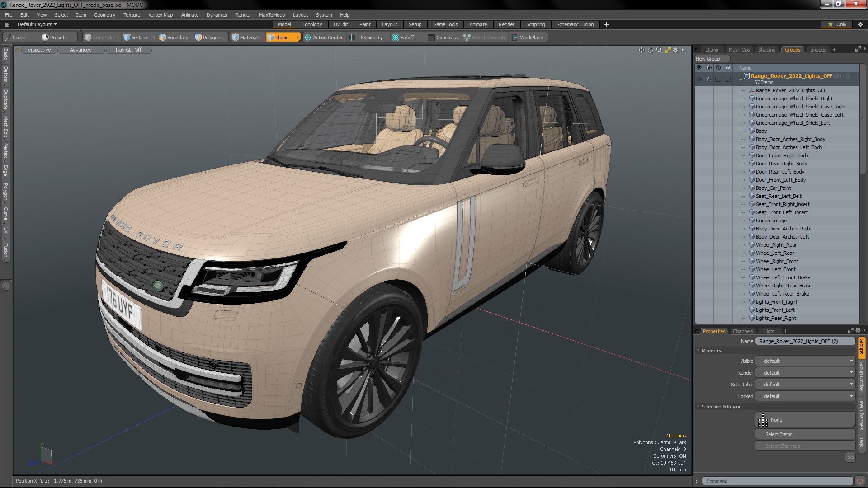
Task: Select the Items mode button
Action: (x=282, y=38)
